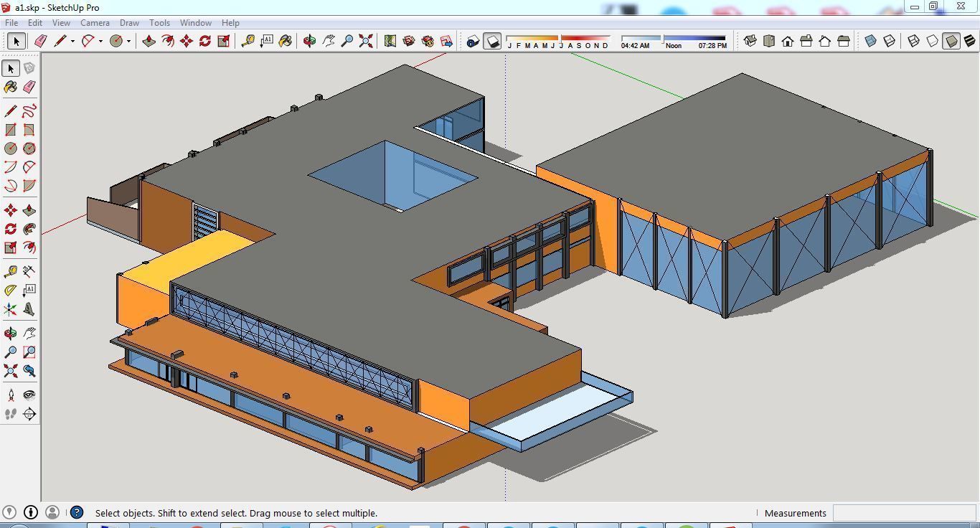The height and width of the screenshot is (528, 980).
Task: Open the Window menu
Action: (195, 23)
